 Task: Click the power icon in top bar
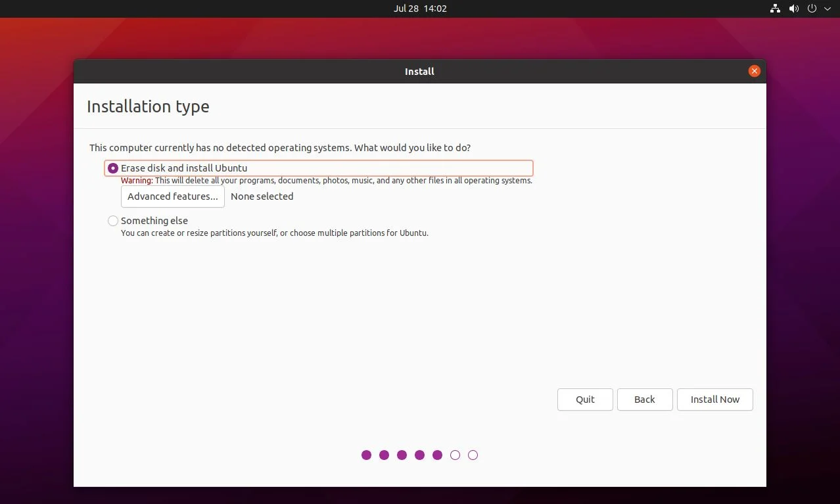[x=812, y=9]
